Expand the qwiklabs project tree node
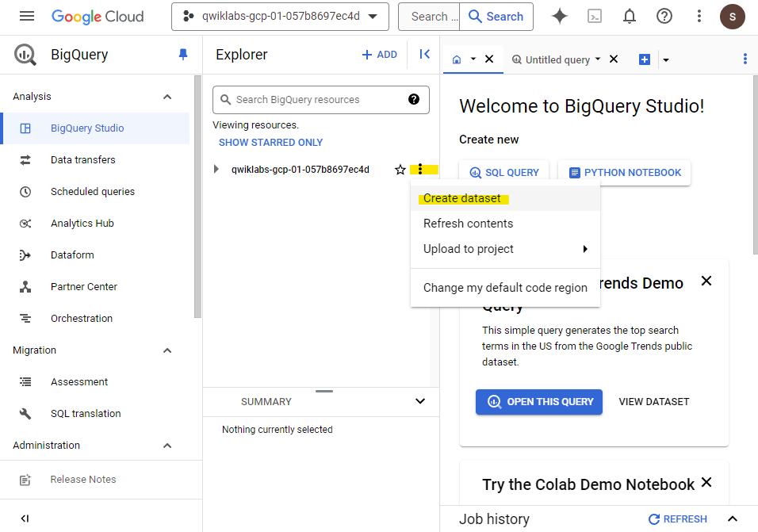The width and height of the screenshot is (758, 532). coord(216,169)
